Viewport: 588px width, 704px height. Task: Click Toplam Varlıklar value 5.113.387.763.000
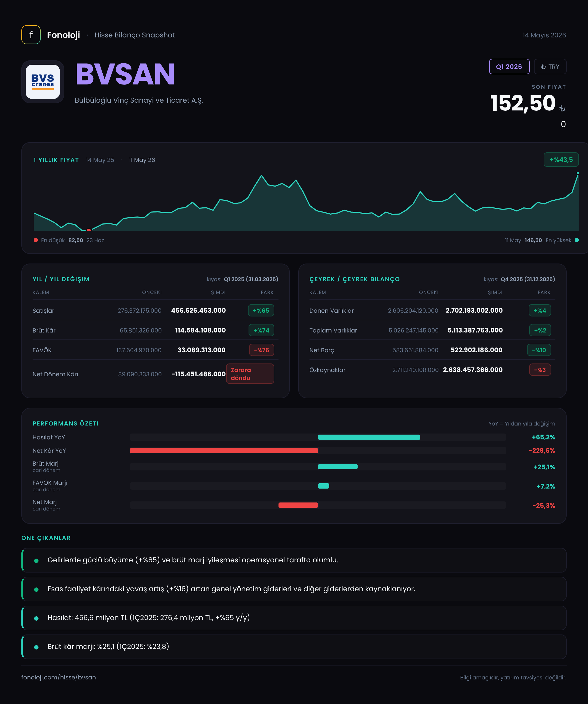coord(475,330)
